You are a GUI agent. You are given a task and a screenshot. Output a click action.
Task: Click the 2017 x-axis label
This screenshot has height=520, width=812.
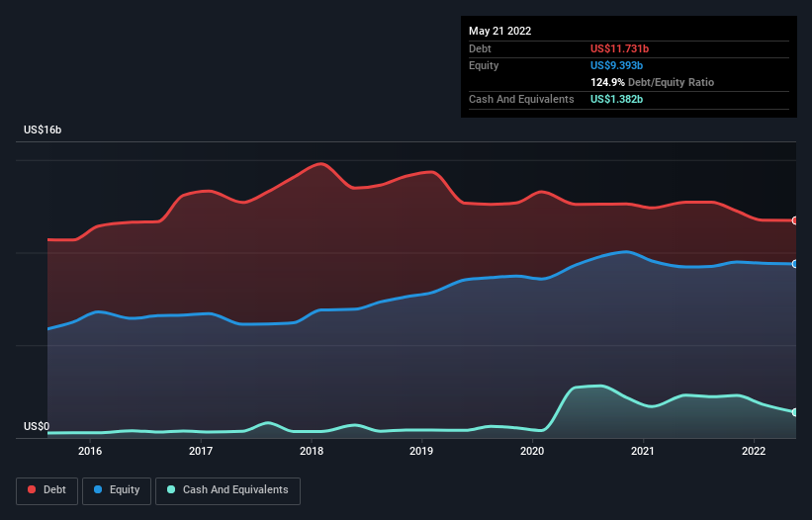click(x=201, y=451)
